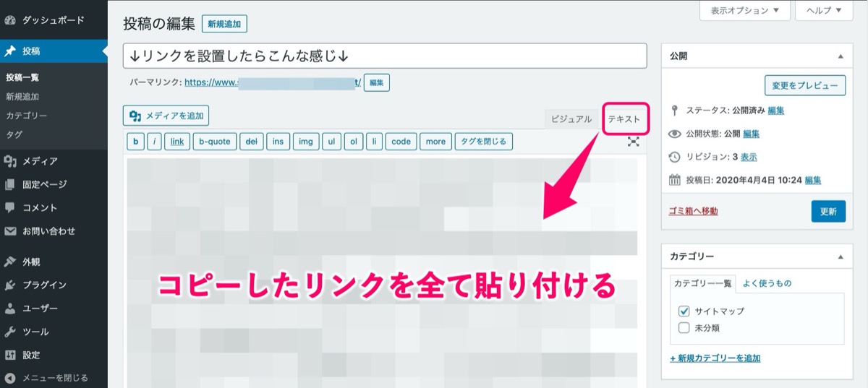Viewport: 868px width, 388px height.
Task: Open 投稿一覧 in the sidebar
Action: pos(22,77)
